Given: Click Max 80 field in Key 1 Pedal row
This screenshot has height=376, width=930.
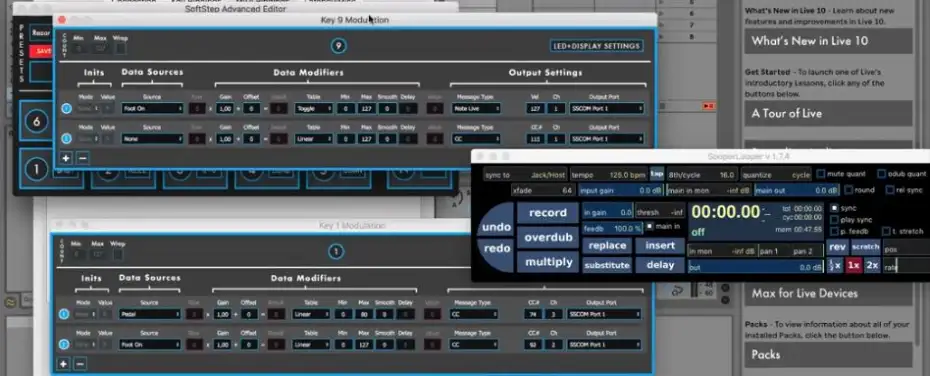Looking at the screenshot, I should (x=365, y=314).
